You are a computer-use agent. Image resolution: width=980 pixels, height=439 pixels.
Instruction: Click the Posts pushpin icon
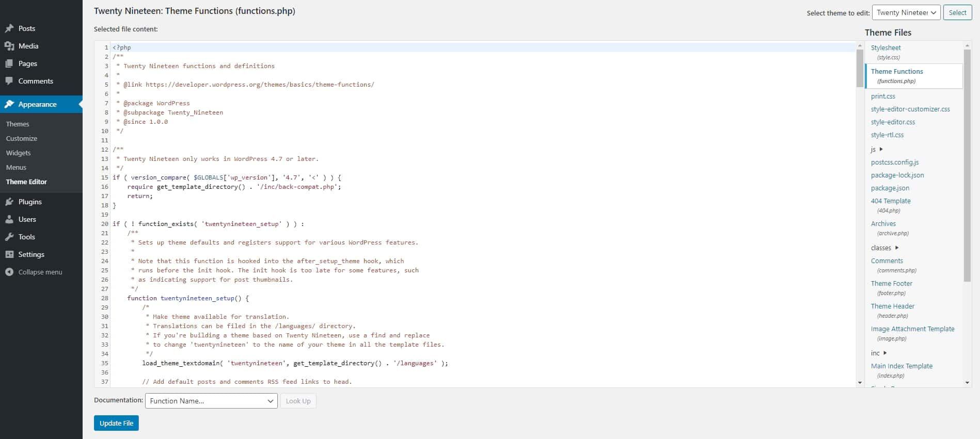pos(9,28)
